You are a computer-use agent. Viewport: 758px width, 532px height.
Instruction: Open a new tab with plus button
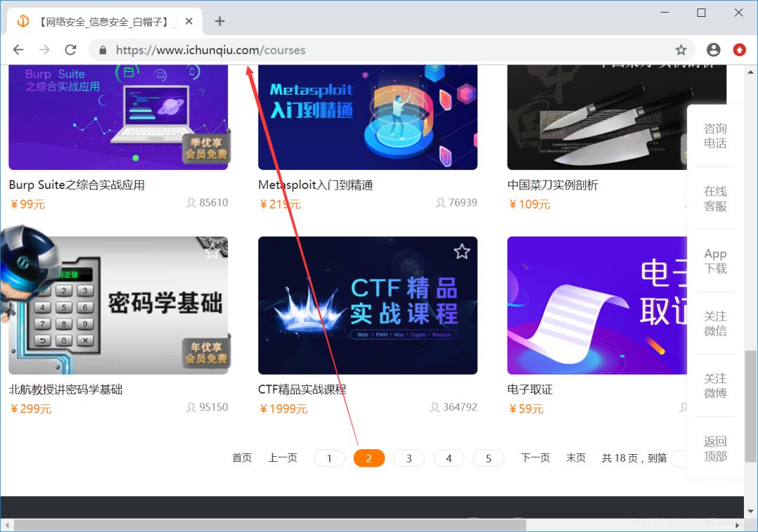(x=220, y=21)
